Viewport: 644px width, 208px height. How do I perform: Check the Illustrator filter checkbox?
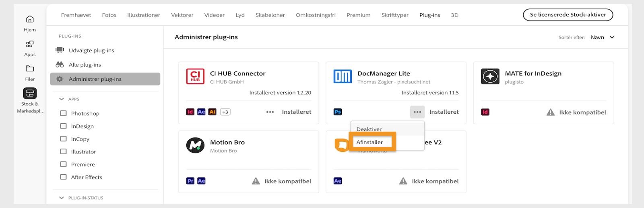click(x=63, y=151)
